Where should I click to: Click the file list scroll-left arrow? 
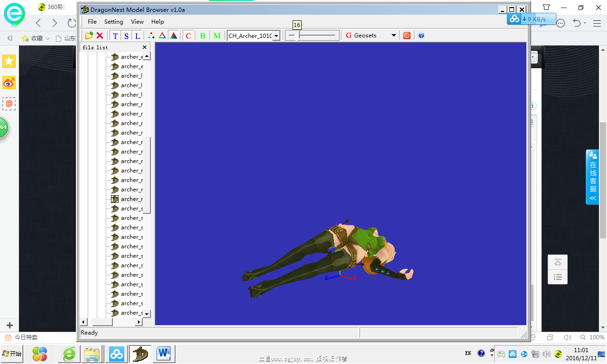84,322
